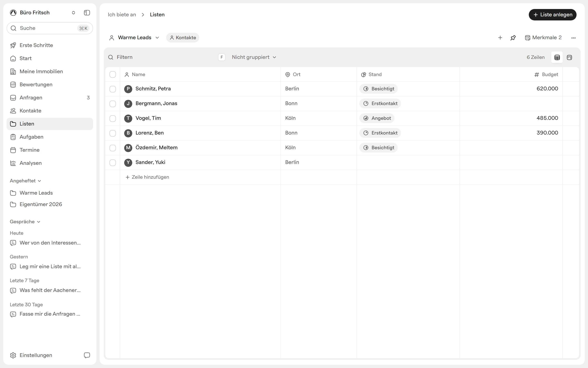Open the three-dot more options menu
Image resolution: width=588 pixels, height=368 pixels.
click(574, 38)
